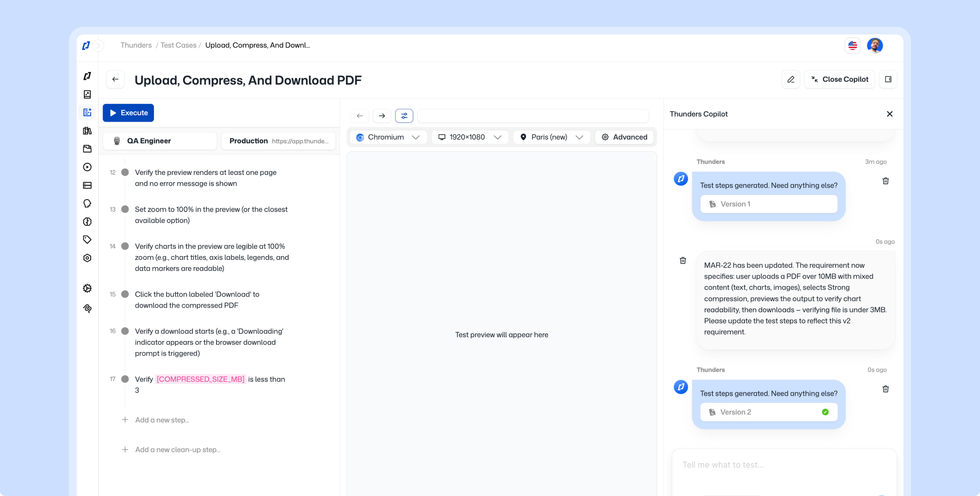Click the tag icon in sidebar
Screen dimensions: 980x496
pos(87,240)
